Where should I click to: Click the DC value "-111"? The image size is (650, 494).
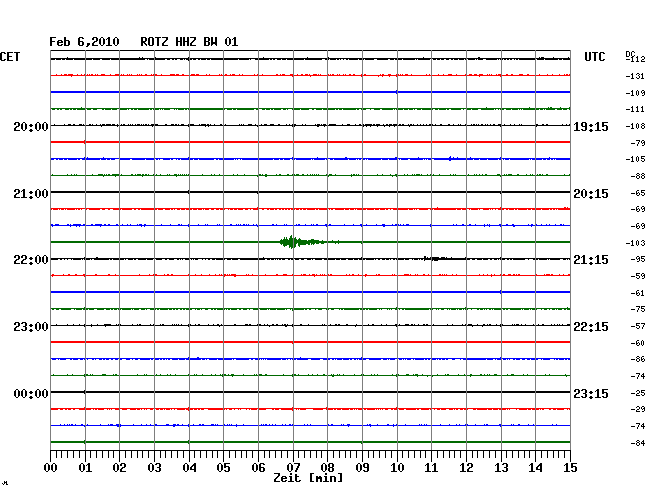[635, 109]
